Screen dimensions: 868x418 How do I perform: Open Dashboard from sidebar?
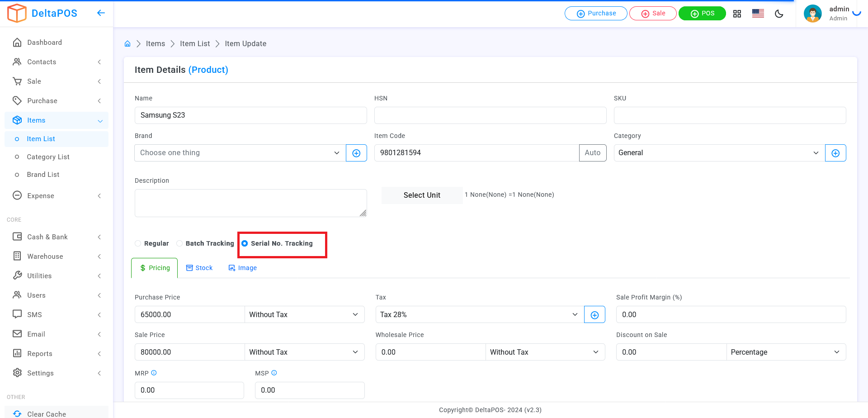pos(57,43)
